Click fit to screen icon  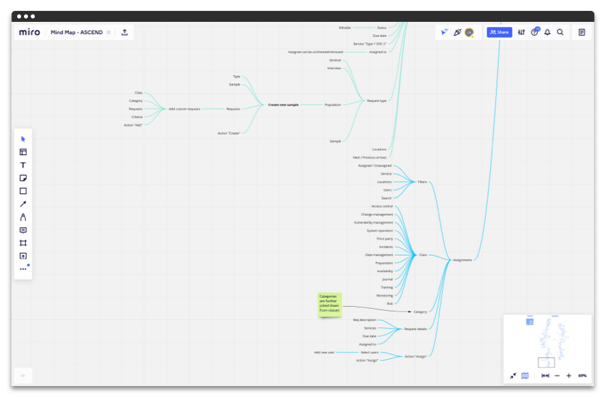tap(545, 375)
